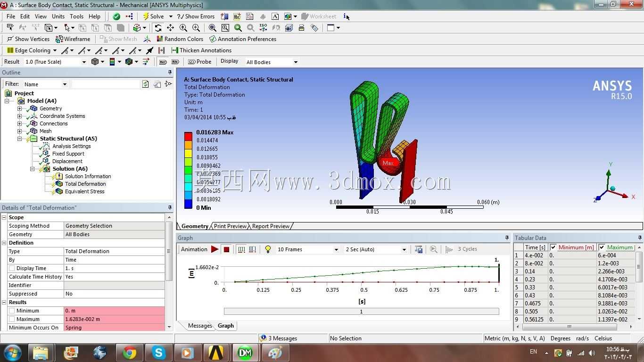644x362 pixels.
Task: Play the deformation animation
Action: click(215, 249)
